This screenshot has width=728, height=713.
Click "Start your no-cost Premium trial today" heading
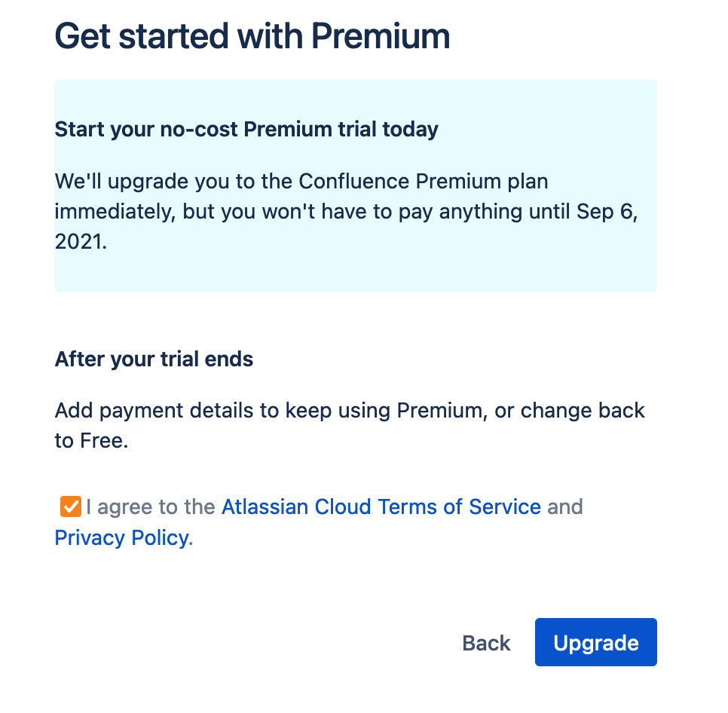point(246,129)
